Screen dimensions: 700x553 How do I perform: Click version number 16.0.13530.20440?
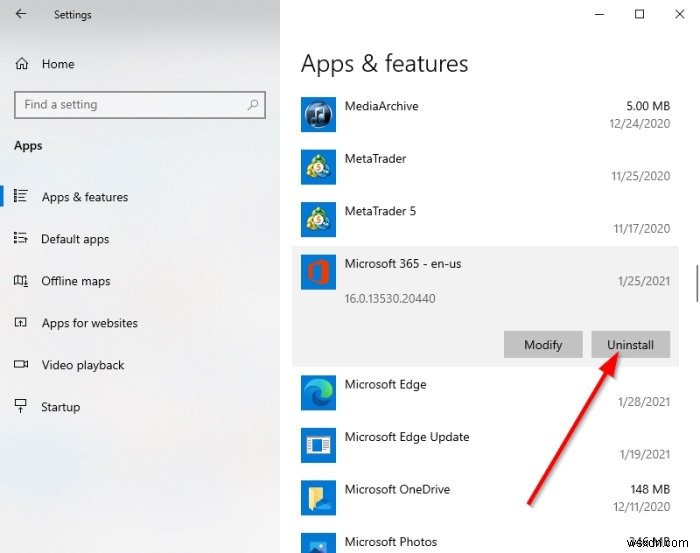coord(390,299)
